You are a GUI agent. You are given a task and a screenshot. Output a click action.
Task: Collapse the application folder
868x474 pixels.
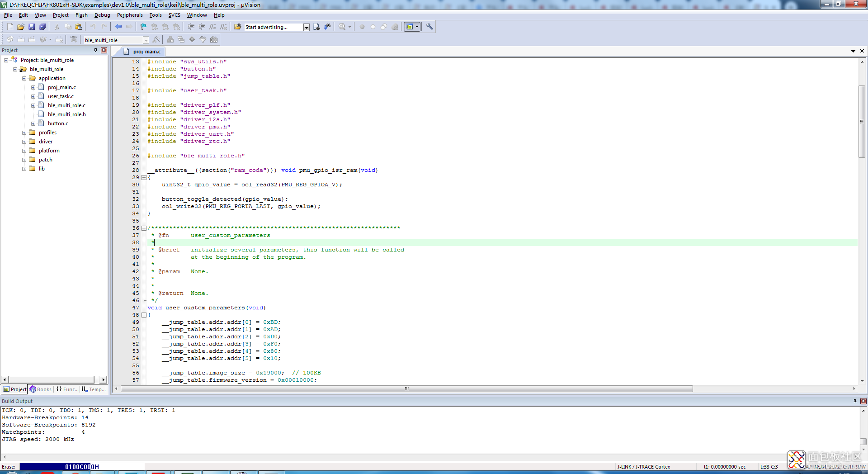click(x=24, y=78)
